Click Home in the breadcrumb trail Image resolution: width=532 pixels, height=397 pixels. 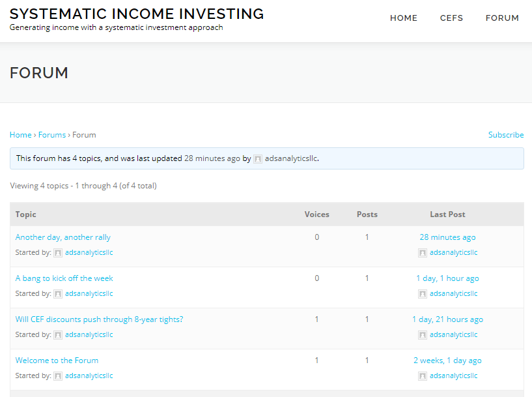[x=20, y=135]
